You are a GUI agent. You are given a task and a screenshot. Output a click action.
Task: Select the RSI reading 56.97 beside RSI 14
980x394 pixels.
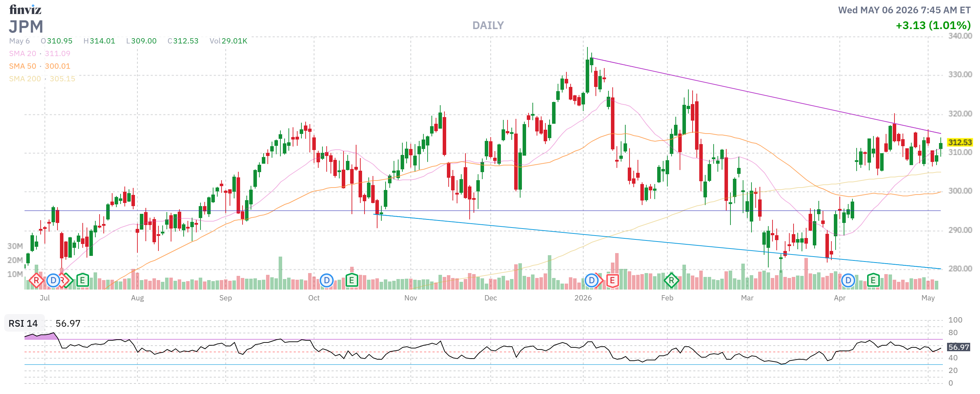pyautogui.click(x=68, y=323)
